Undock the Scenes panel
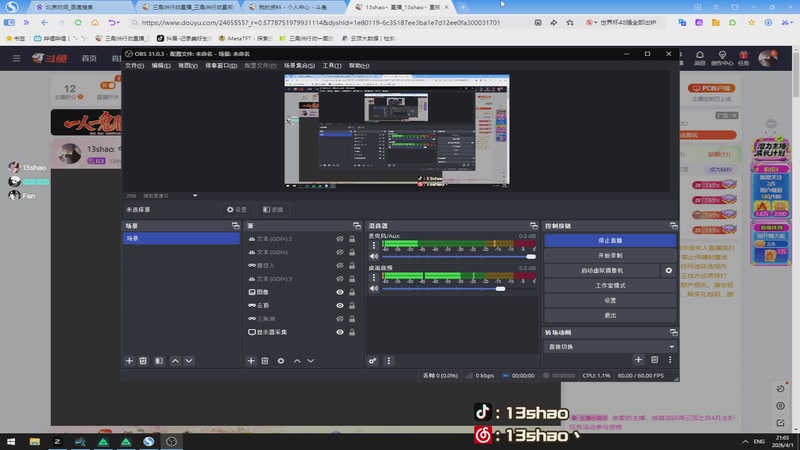 tap(235, 226)
